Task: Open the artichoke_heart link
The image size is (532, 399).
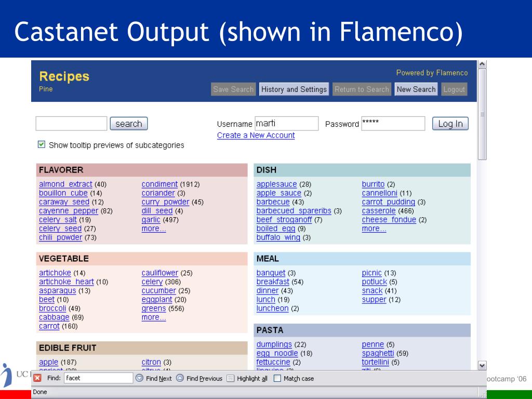Action: tap(66, 282)
